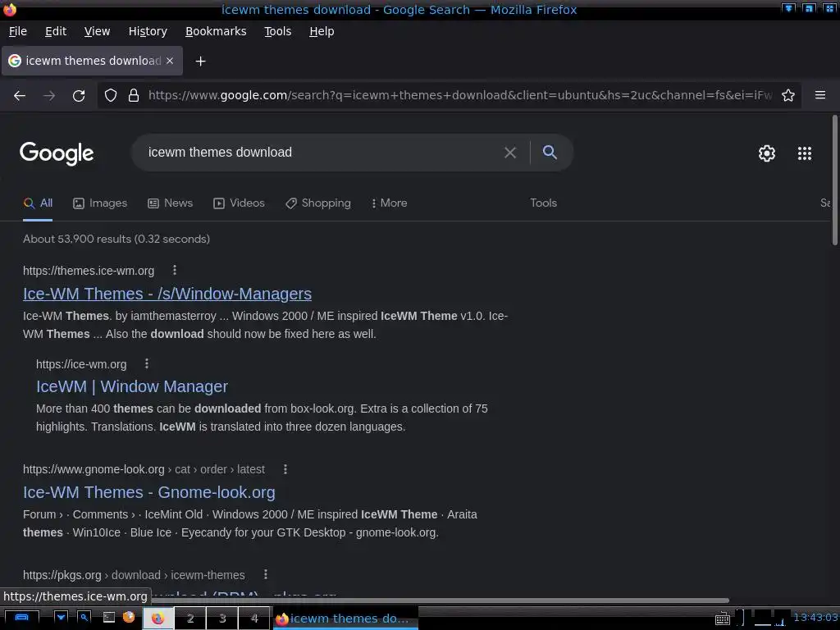Open the Bookmarks menu

tap(216, 32)
